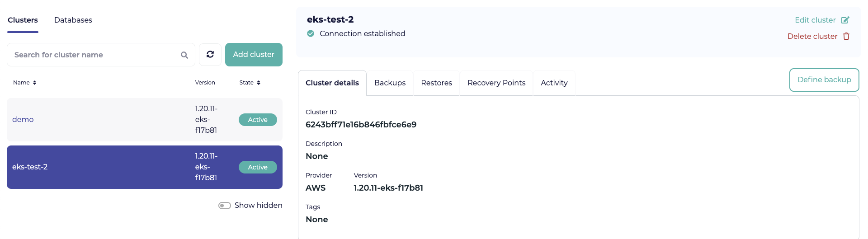Select the Cluster details tab

pos(332,83)
